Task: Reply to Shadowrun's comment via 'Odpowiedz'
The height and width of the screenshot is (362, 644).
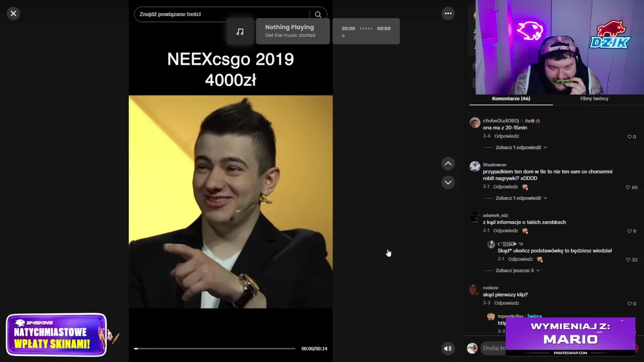Action: (506, 187)
